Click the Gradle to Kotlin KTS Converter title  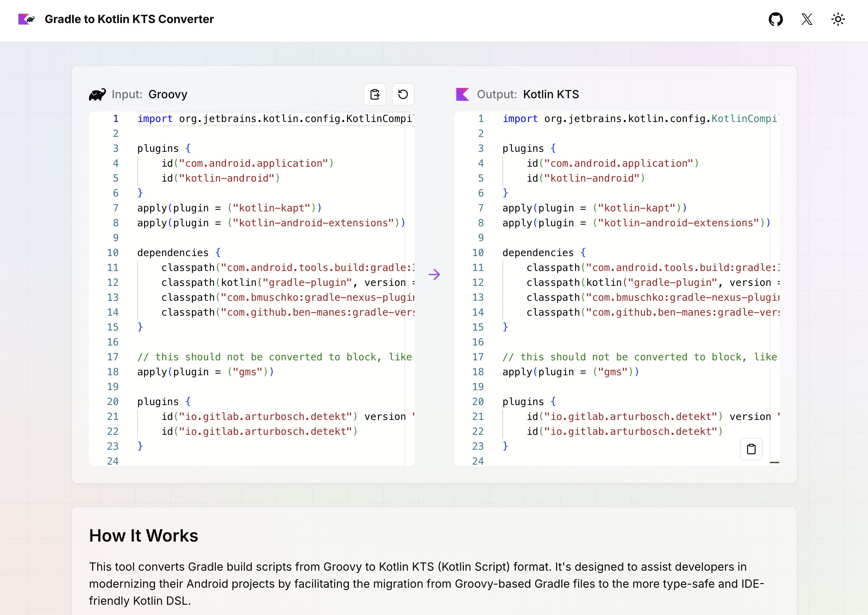[x=129, y=19]
